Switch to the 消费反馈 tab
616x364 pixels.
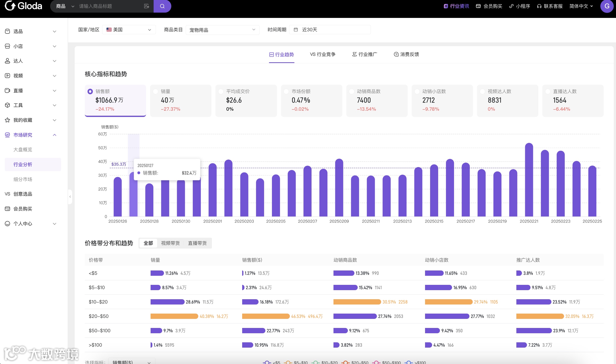coord(406,54)
